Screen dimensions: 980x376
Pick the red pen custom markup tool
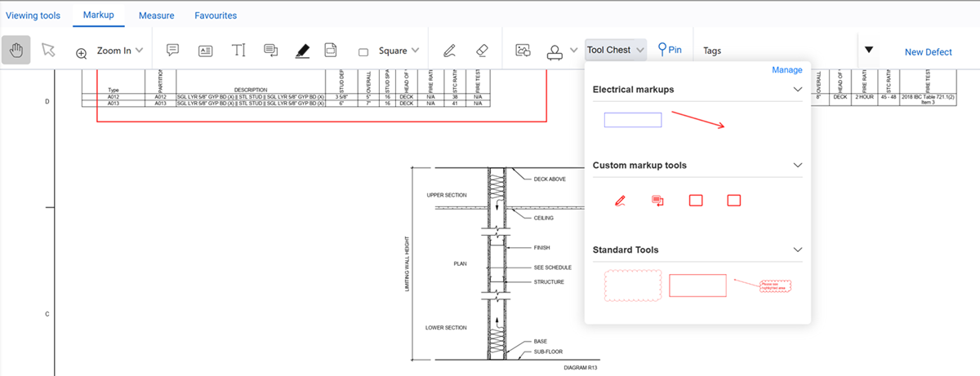(x=620, y=200)
